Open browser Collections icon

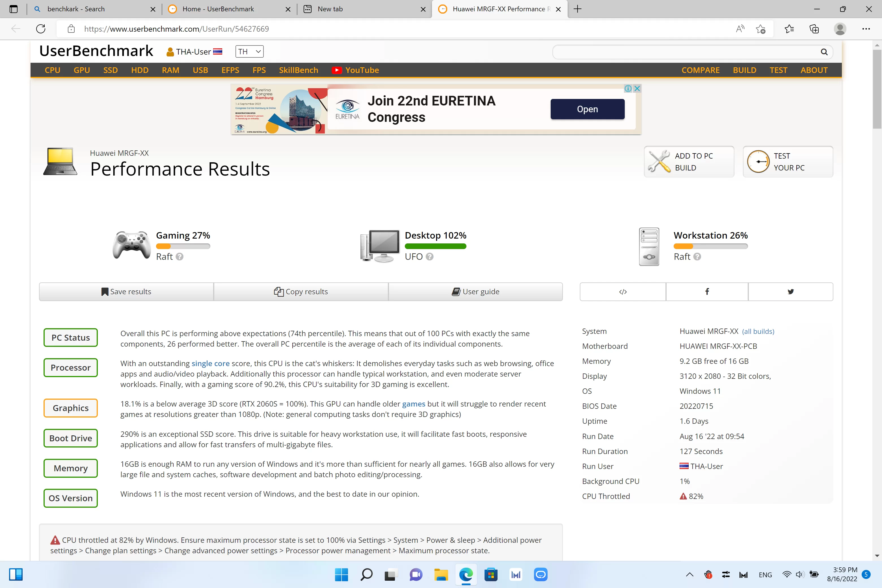[x=814, y=29]
